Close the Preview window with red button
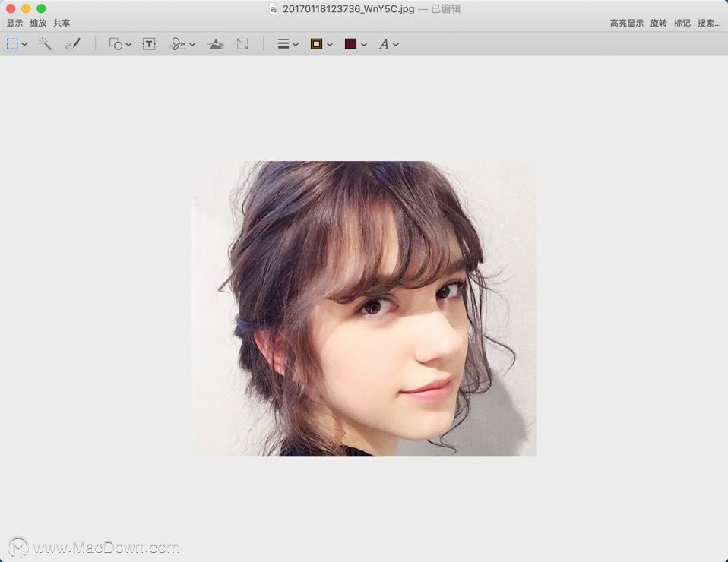Image resolution: width=728 pixels, height=562 pixels. 11,8
